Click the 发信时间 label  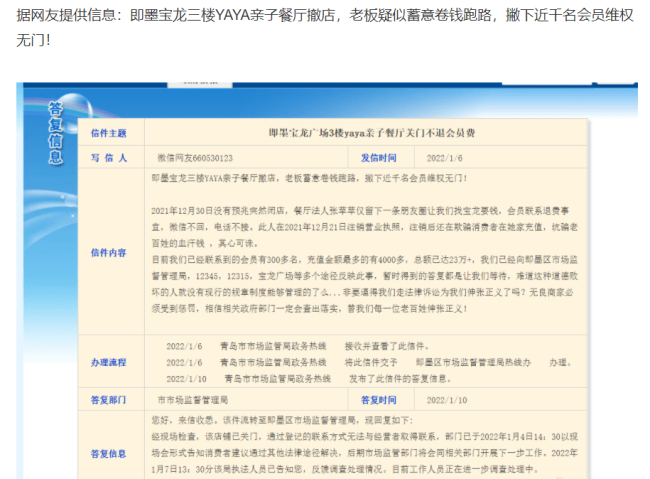(378, 158)
